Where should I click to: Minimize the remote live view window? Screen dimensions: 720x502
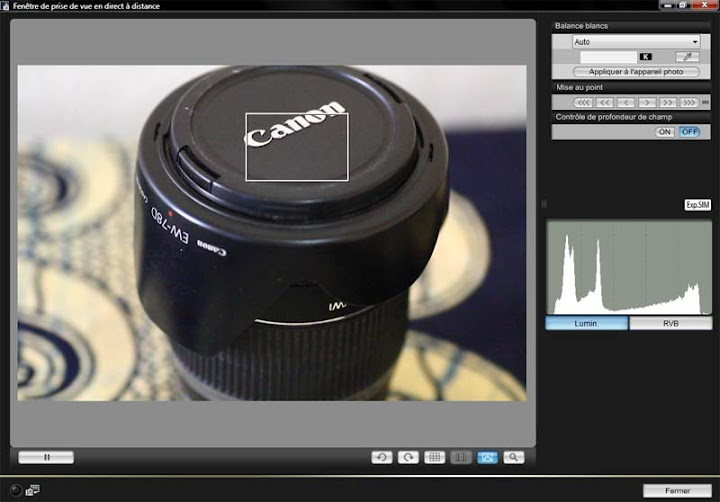click(667, 5)
